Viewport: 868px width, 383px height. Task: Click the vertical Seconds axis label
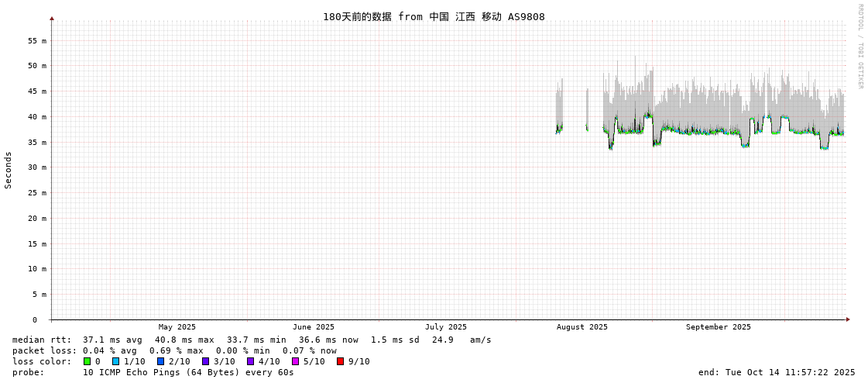pos(9,170)
